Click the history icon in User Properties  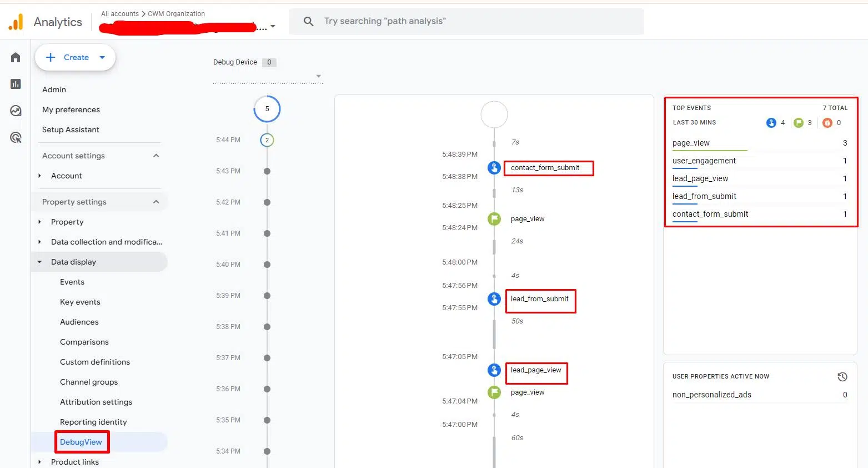(842, 377)
